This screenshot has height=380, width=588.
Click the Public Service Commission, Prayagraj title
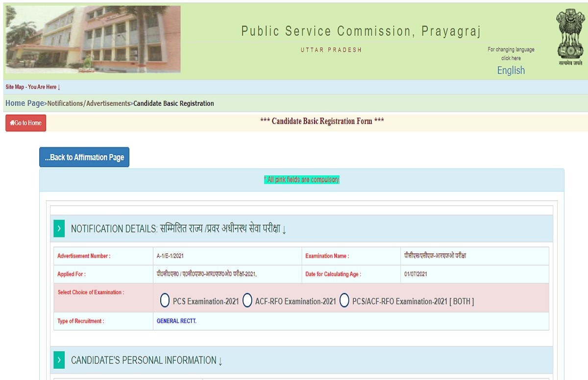click(x=361, y=31)
